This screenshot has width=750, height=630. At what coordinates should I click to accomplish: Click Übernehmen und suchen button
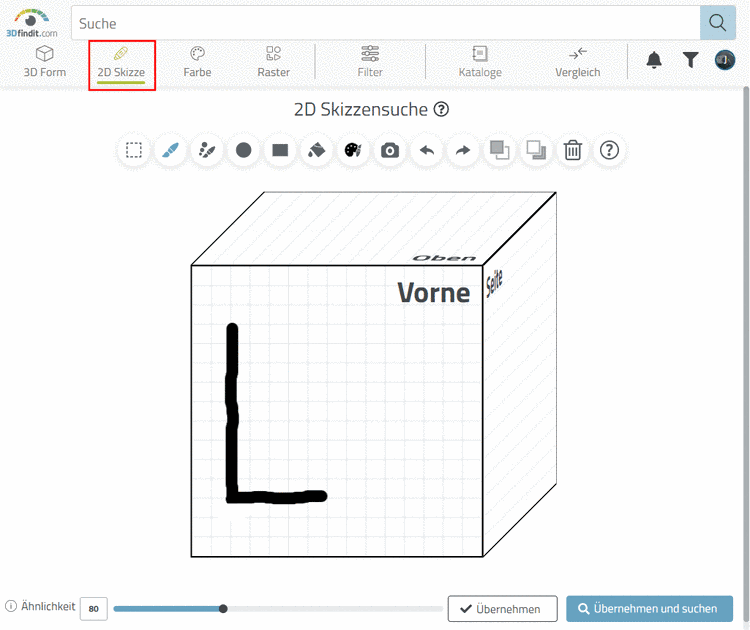click(x=650, y=608)
